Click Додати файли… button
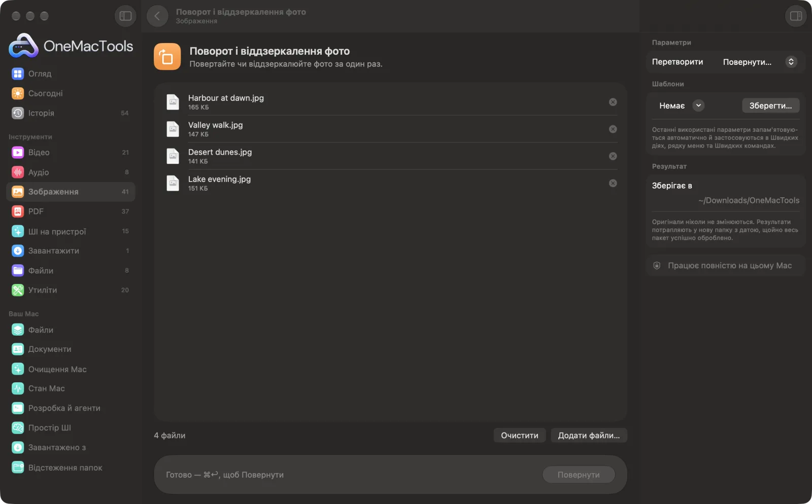 (589, 436)
